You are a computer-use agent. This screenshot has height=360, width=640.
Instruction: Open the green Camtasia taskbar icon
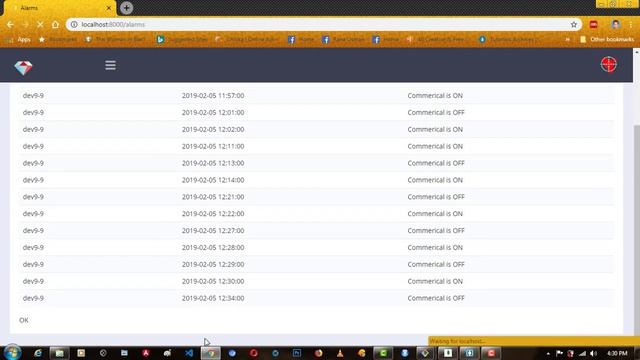tap(383, 353)
